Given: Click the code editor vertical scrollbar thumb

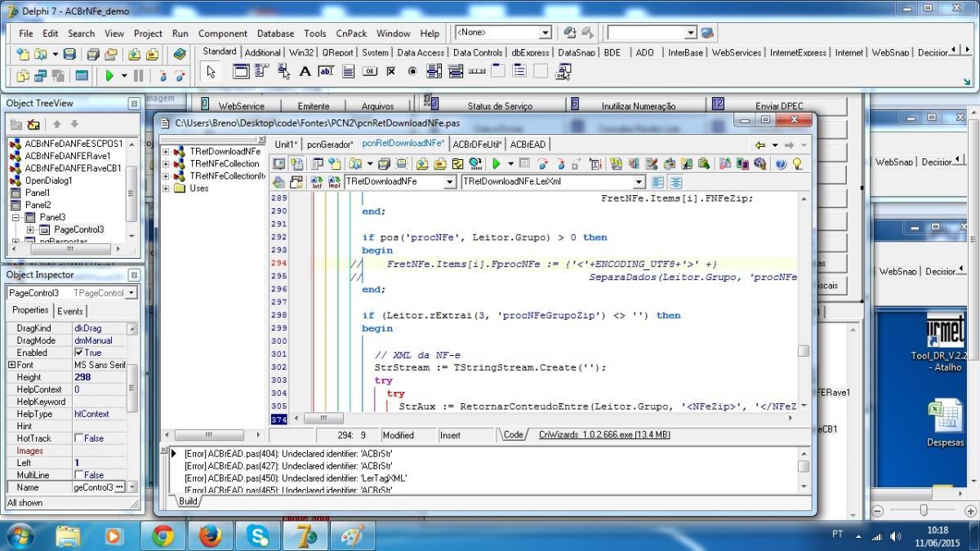Looking at the screenshot, I should (804, 351).
